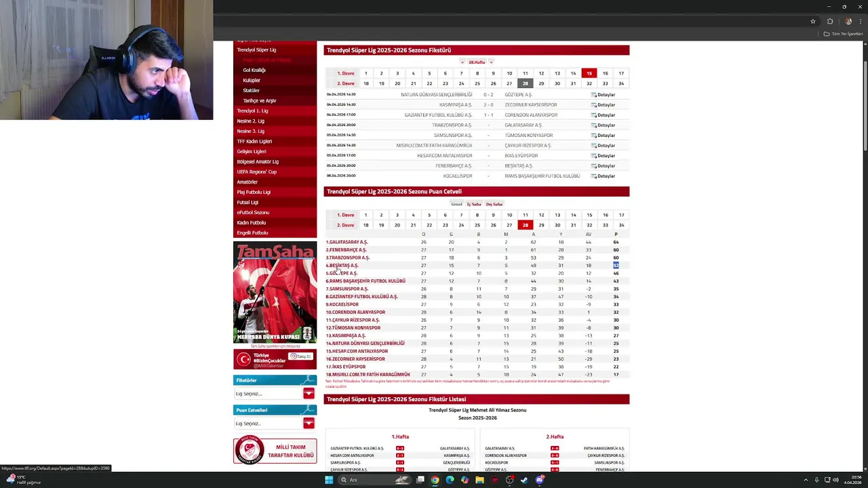Open Trendyol Süper Lig in the sidebar
Image resolution: width=868 pixels, height=488 pixels.
pyautogui.click(x=256, y=50)
